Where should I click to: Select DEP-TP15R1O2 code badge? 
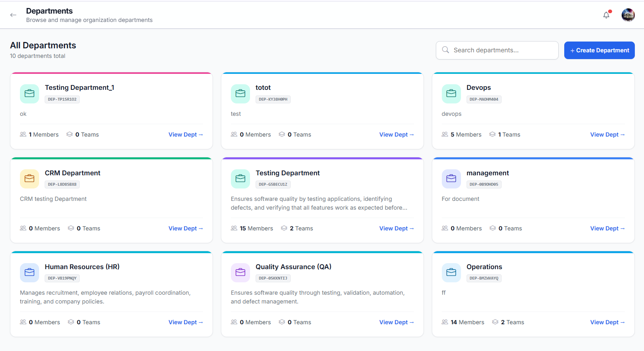tap(62, 99)
